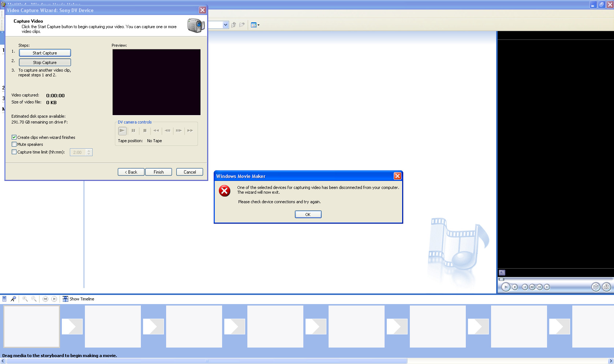Click storyboard scrollbar left arrow
This screenshot has width=614, height=364.
[x=3, y=361]
